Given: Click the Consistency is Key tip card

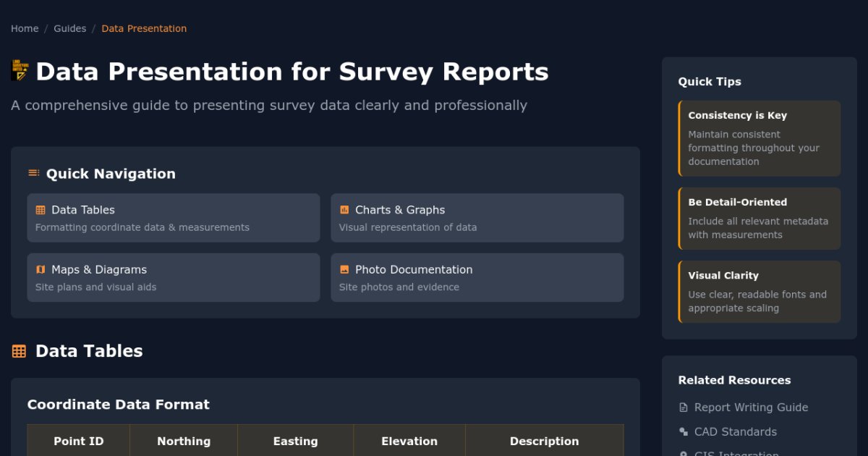Looking at the screenshot, I should pos(759,138).
